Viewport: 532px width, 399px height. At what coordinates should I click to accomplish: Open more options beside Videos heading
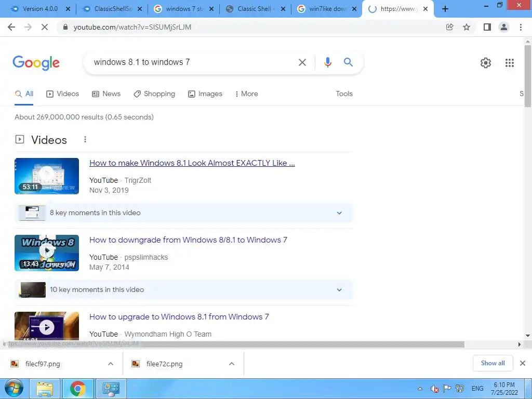85,139
